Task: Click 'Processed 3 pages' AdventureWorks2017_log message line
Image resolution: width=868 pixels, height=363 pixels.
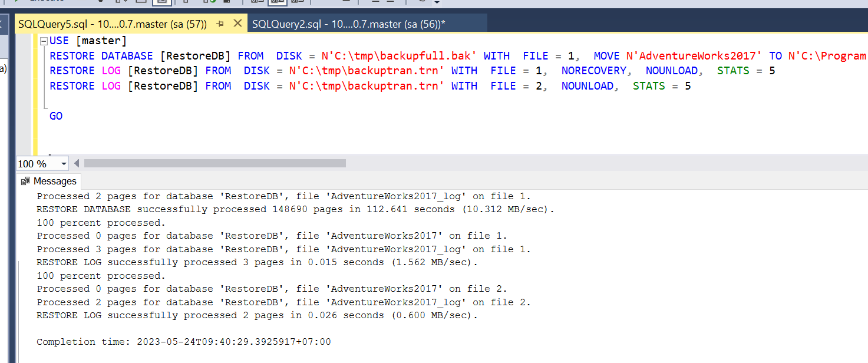Action: 284,249
